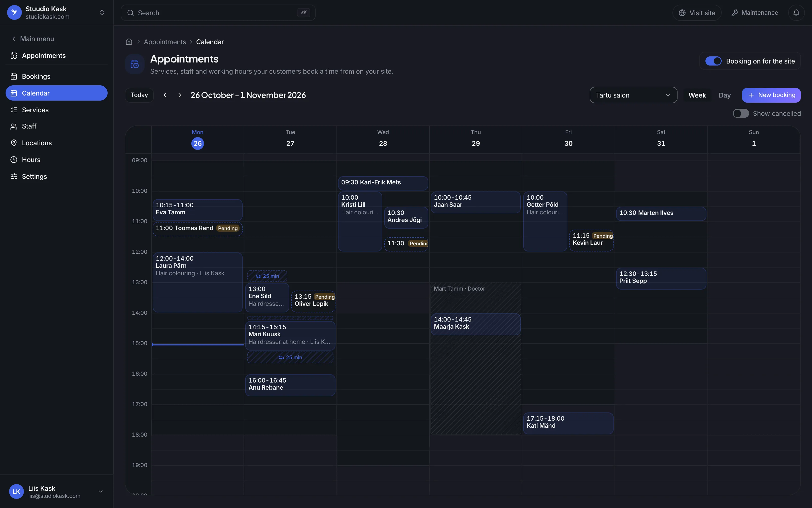
Task: Click the Settings sliders icon
Action: pyautogui.click(x=14, y=176)
